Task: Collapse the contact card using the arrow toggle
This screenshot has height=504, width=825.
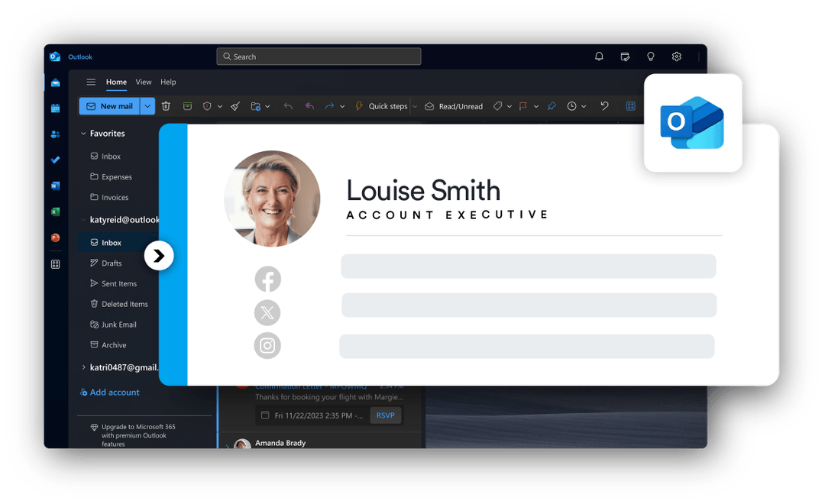Action: pos(160,255)
